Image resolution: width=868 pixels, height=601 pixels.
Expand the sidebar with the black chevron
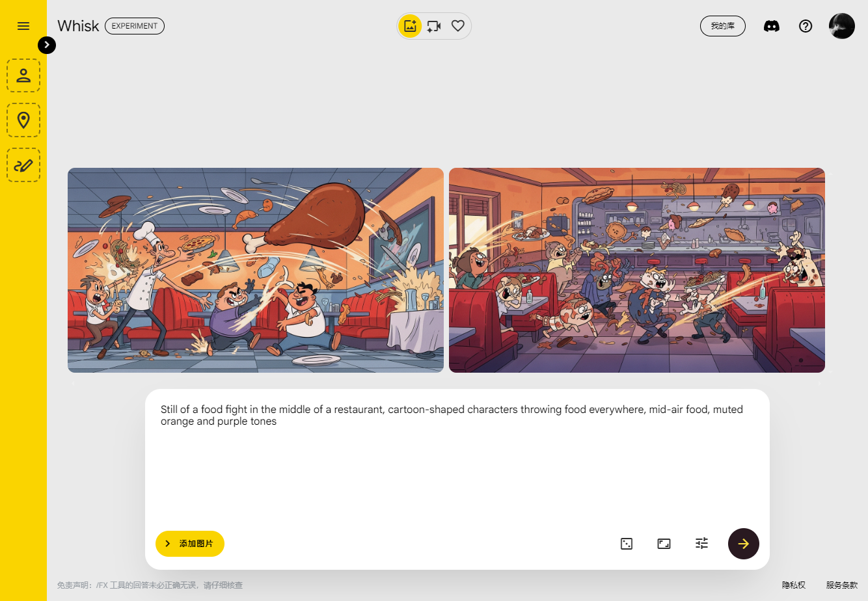click(47, 45)
